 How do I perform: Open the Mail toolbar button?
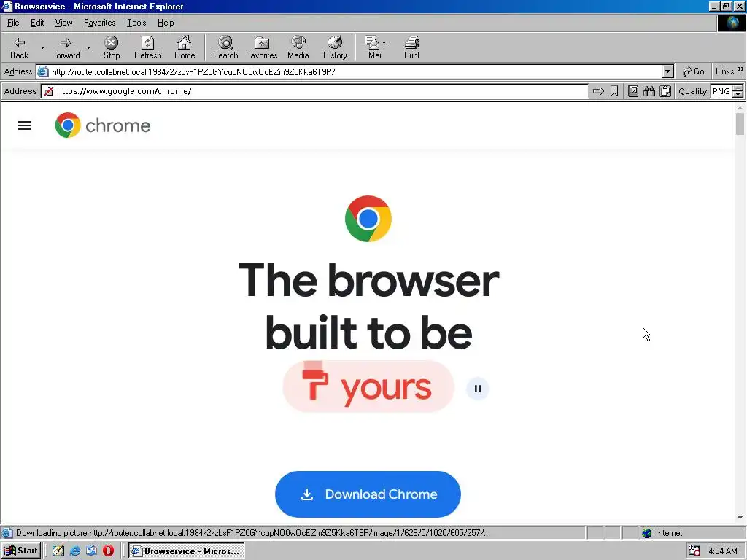[x=374, y=47]
